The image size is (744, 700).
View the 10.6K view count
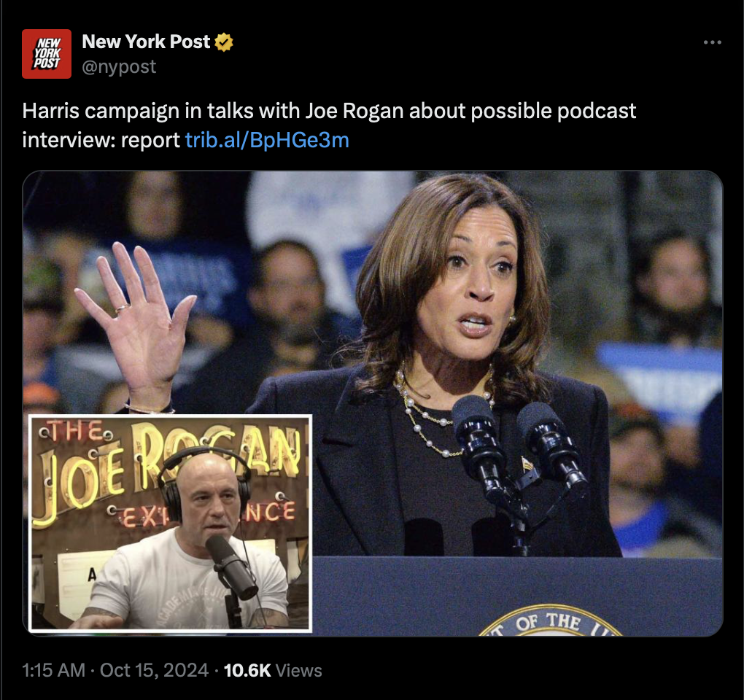[247, 671]
